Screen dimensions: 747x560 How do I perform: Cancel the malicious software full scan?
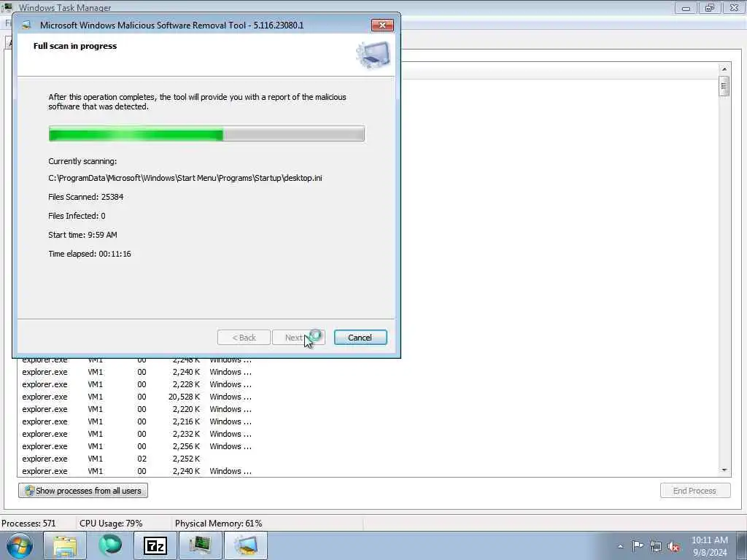360,338
